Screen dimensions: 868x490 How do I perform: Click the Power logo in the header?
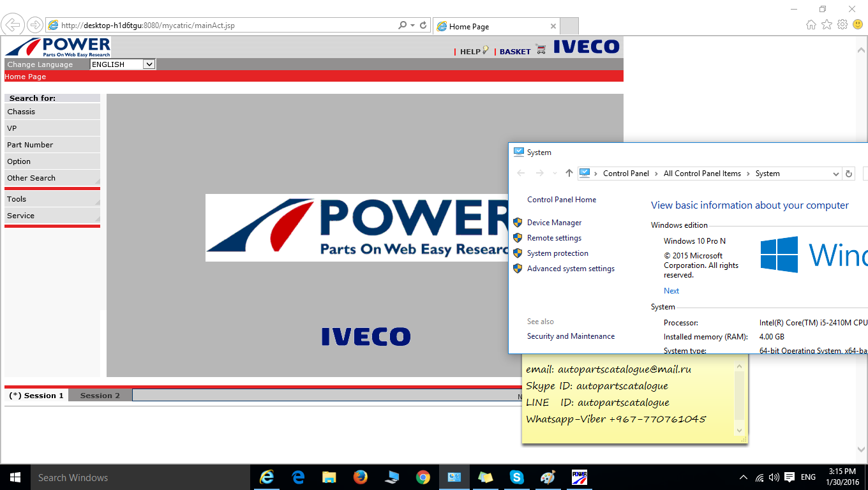57,47
